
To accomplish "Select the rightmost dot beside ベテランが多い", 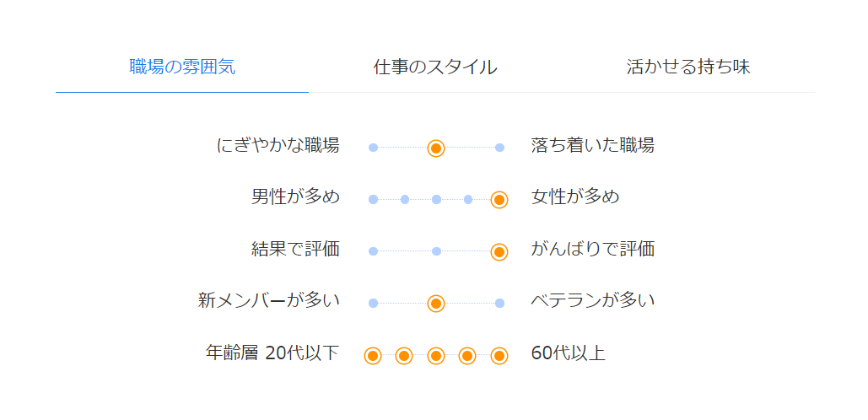I will pos(499,304).
